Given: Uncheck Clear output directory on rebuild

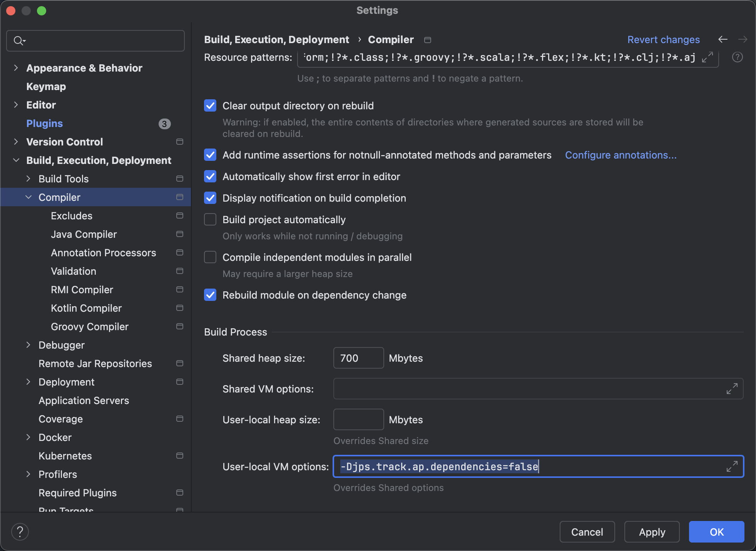Looking at the screenshot, I should click(210, 105).
